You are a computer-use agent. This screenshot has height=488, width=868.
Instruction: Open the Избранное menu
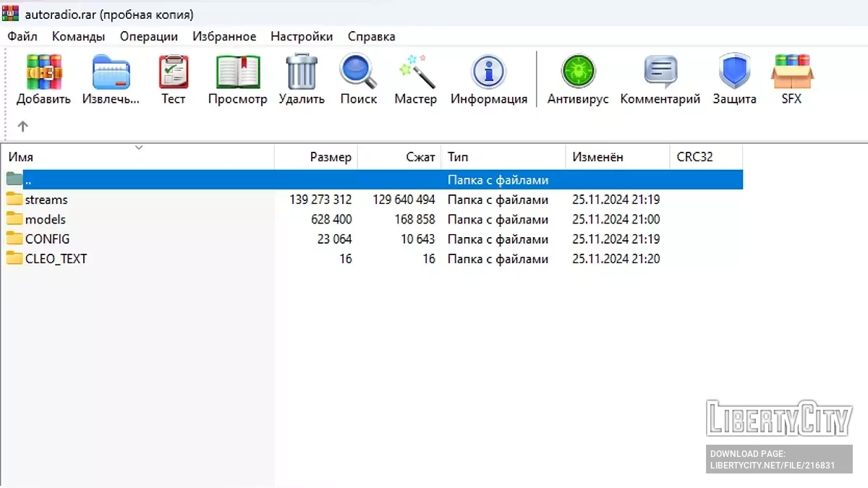tap(224, 36)
